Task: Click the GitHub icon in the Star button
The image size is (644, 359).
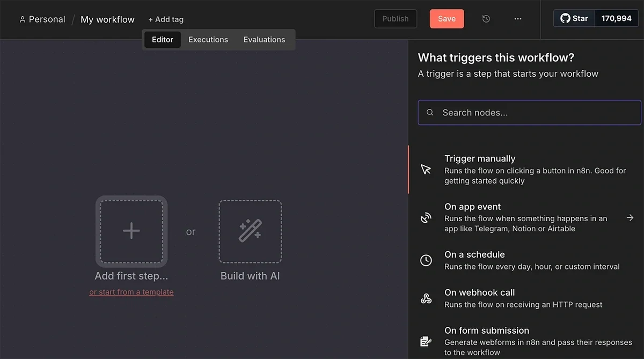Action: [565, 18]
